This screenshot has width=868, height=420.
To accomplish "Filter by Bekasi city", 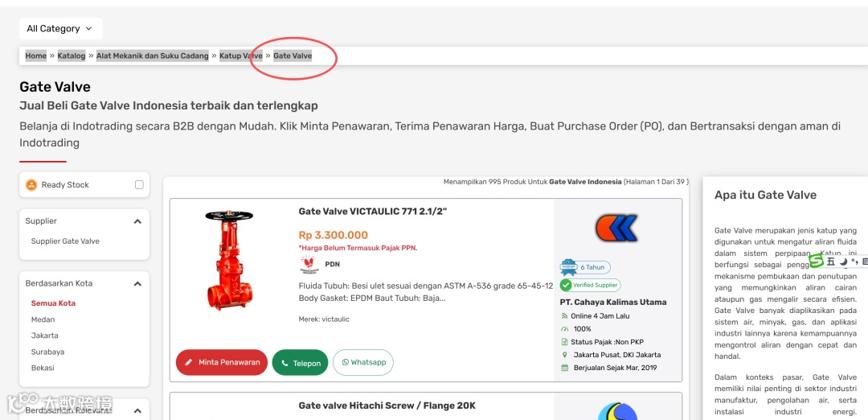I will pyautogui.click(x=43, y=368).
